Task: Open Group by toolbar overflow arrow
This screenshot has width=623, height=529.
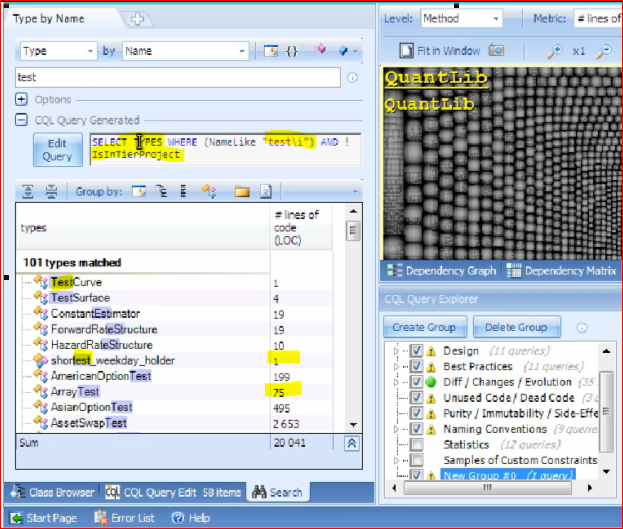Action: pos(355,192)
